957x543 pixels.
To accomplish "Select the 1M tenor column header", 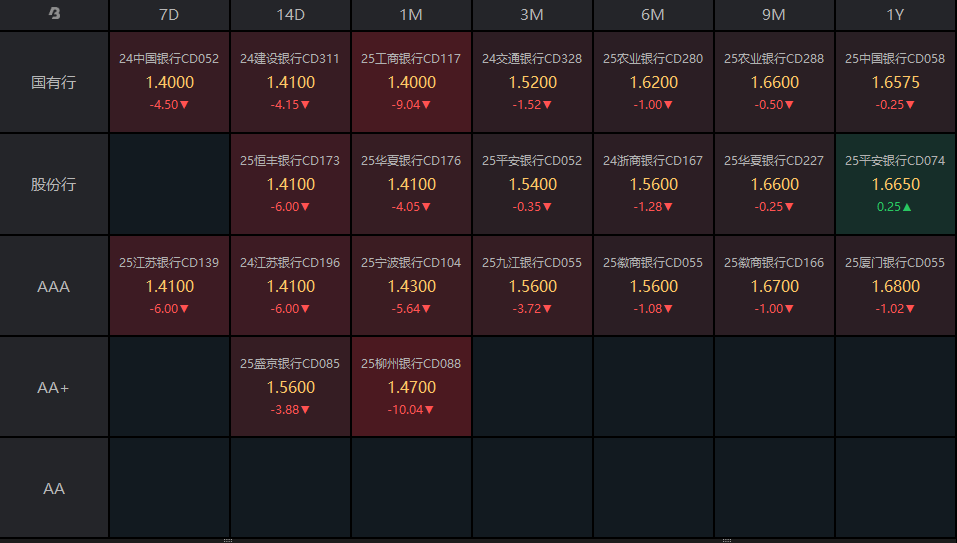I will point(411,15).
